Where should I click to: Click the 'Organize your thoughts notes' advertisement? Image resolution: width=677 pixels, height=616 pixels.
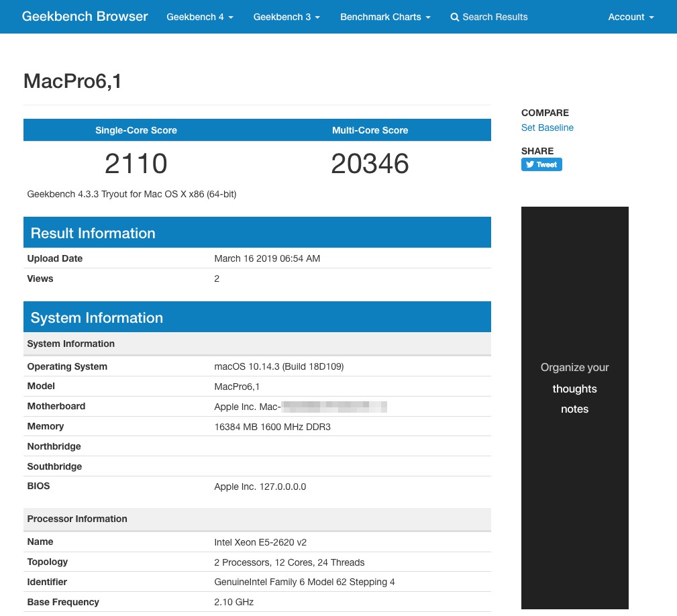click(x=574, y=408)
